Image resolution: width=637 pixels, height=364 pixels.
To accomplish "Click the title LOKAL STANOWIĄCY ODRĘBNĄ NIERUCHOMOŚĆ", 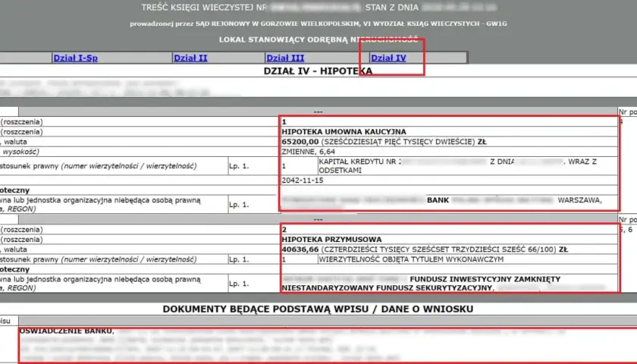I will coord(318,39).
